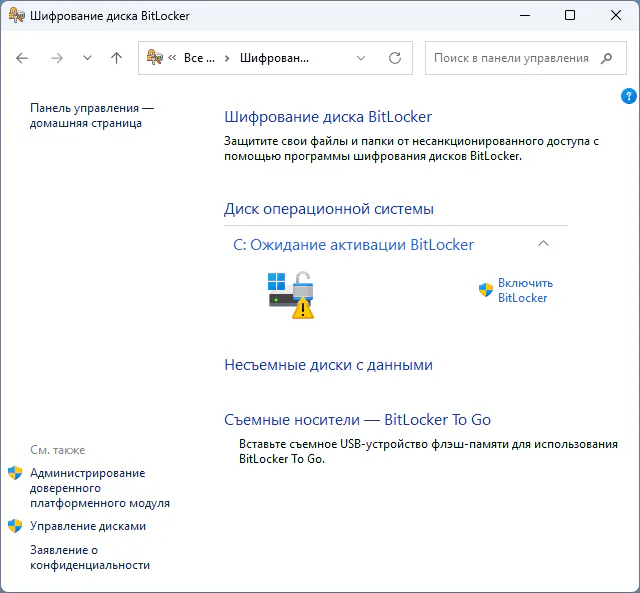The width and height of the screenshot is (640, 593).
Task: Click the 'Диск операционной системы' heading
Action: click(329, 209)
